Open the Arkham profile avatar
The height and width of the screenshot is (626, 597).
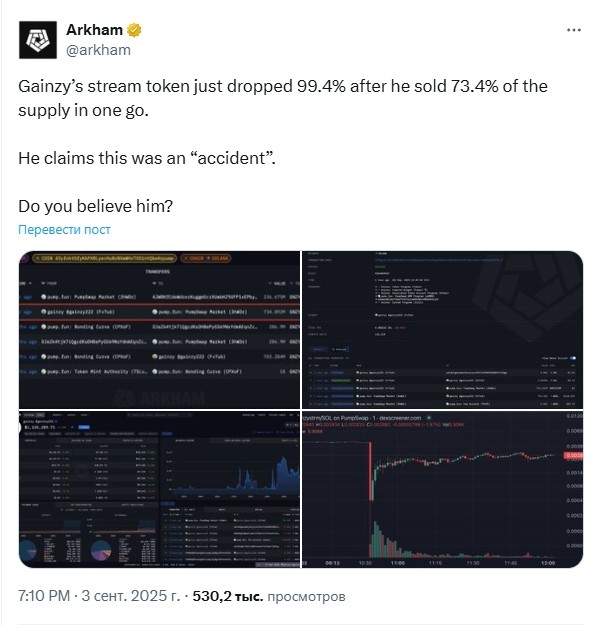pyautogui.click(x=38, y=40)
